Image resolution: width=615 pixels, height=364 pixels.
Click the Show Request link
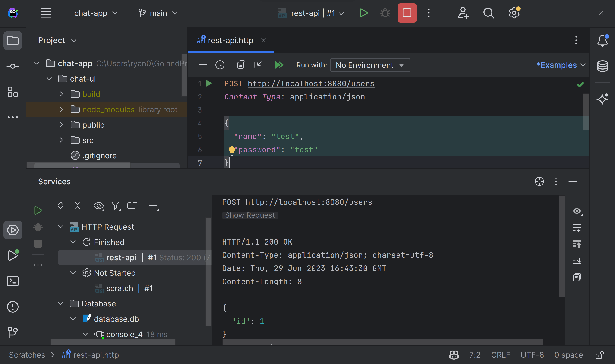click(250, 215)
